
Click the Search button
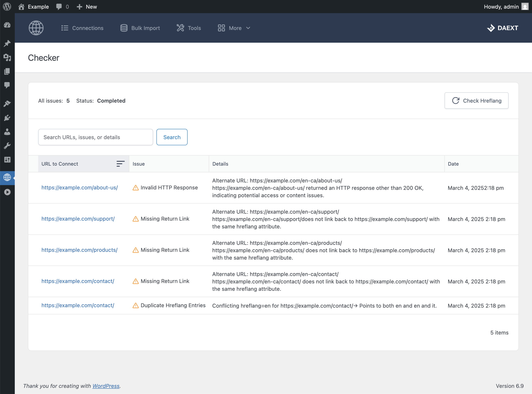tap(172, 137)
